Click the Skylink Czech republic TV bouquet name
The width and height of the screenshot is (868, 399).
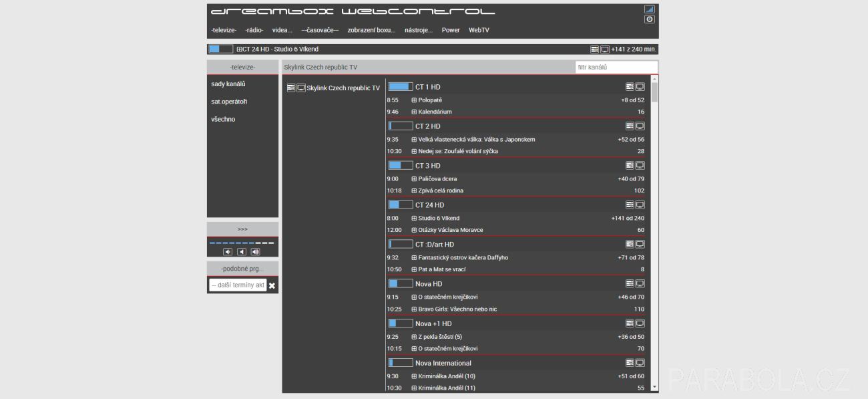click(x=343, y=88)
